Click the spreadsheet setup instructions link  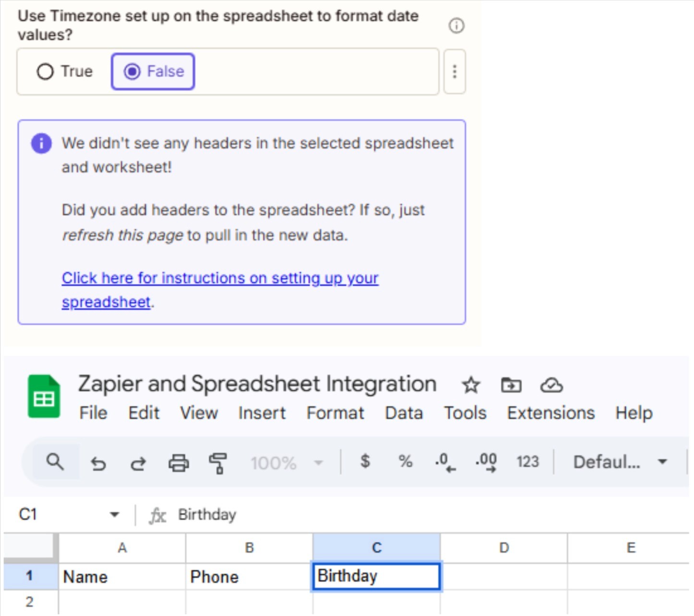[x=220, y=290]
